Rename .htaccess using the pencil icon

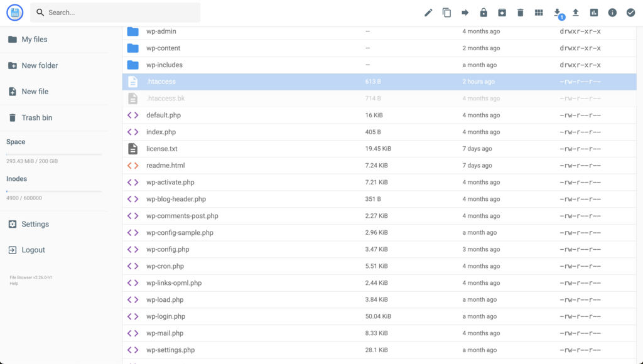pos(428,12)
